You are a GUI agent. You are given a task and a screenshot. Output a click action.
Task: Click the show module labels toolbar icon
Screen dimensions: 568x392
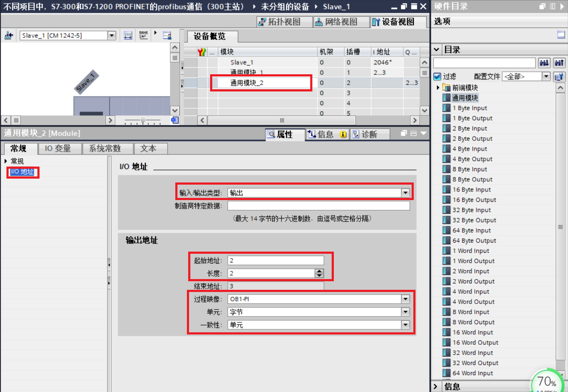point(128,36)
